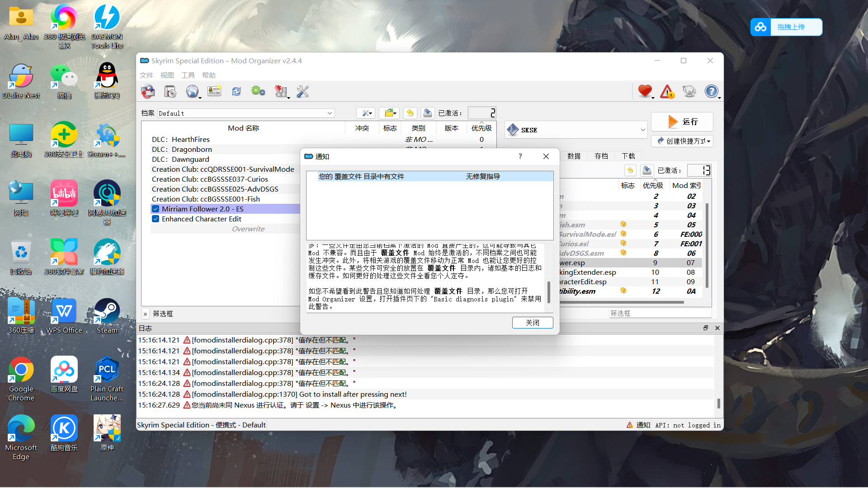Switch to the 存档 tab
Viewport: 868px width, 488px height.
pos(601,156)
